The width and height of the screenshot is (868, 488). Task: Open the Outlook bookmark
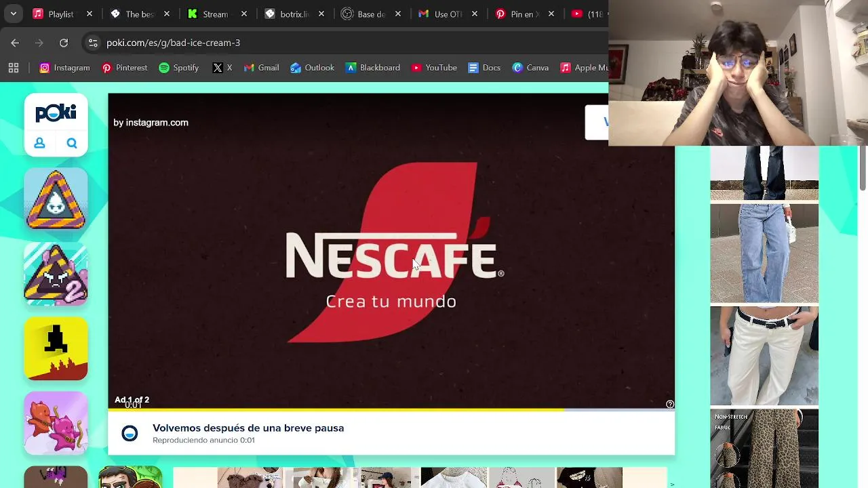pos(312,68)
